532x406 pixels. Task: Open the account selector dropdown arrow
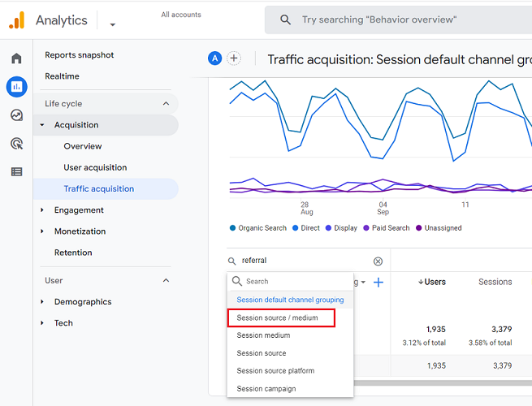click(112, 25)
